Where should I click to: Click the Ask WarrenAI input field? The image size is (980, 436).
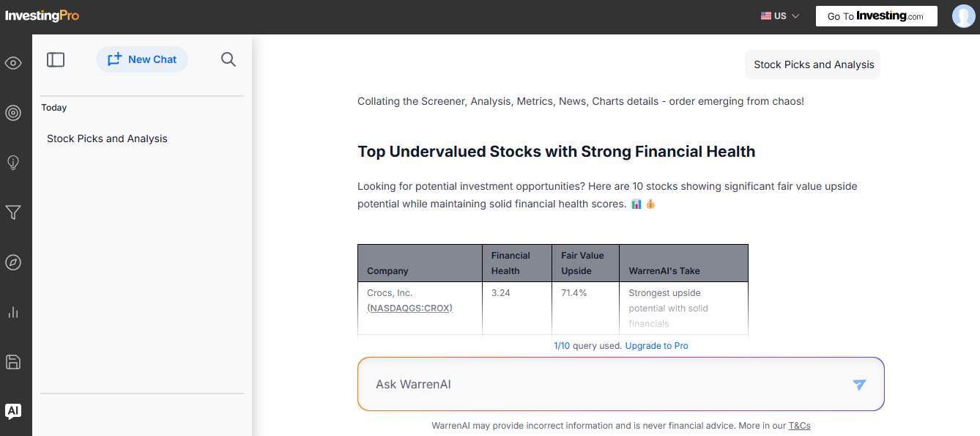(x=601, y=384)
